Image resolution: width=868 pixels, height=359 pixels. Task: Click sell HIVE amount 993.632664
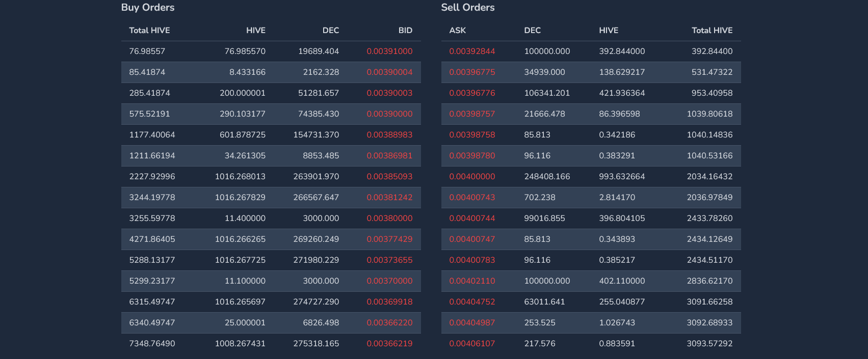(622, 177)
